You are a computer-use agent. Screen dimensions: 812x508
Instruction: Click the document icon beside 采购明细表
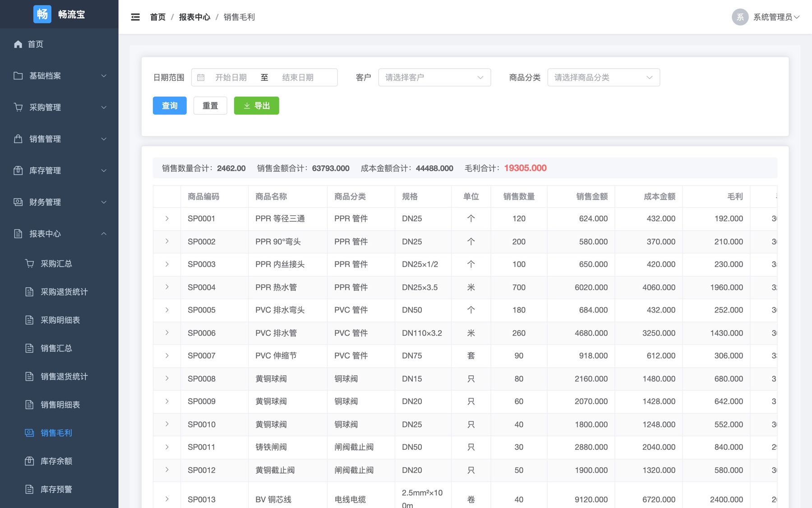click(29, 320)
